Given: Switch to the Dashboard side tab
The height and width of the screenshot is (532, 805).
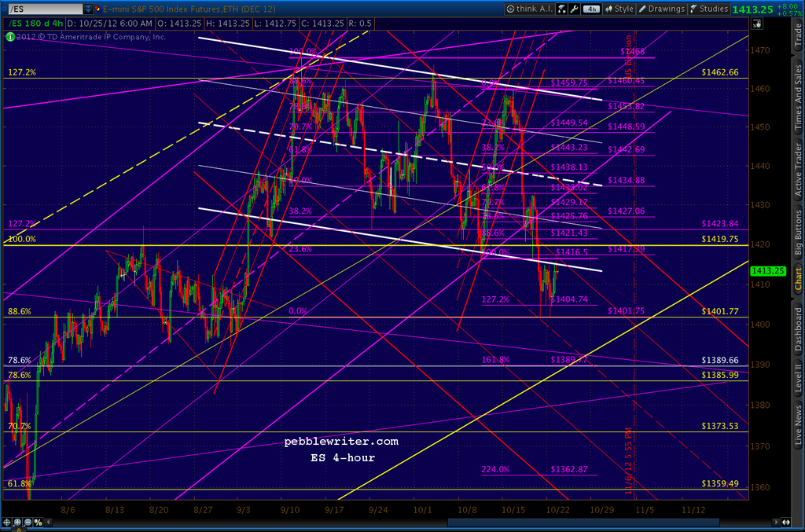Looking at the screenshot, I should [798, 328].
